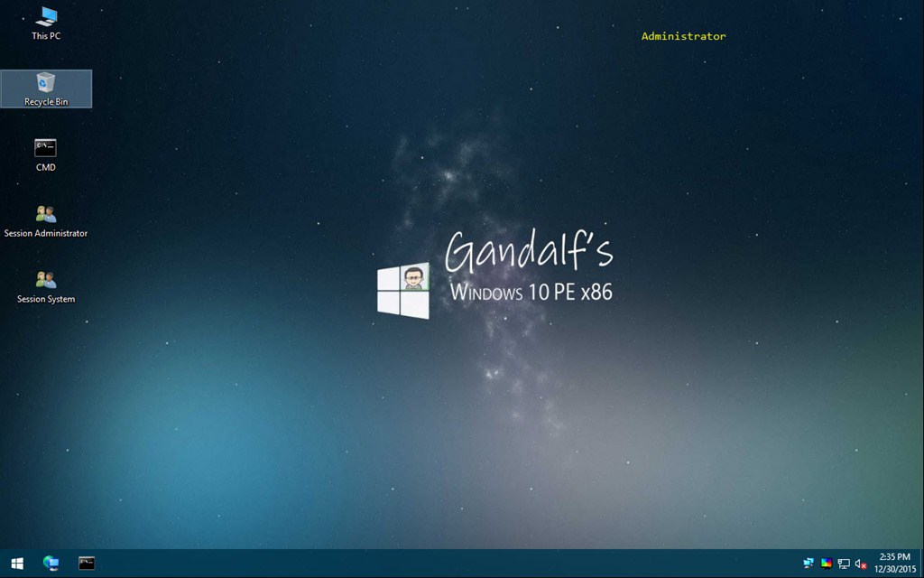Click the monitor-with-cable network status tray icon
The height and width of the screenshot is (578, 924).
(x=844, y=564)
